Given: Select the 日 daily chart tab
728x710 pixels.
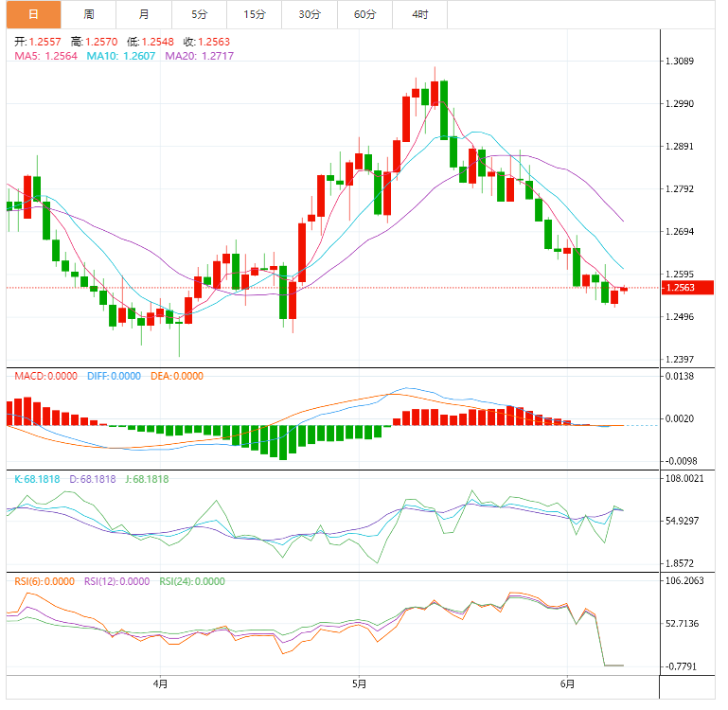Looking at the screenshot, I should pyautogui.click(x=34, y=14).
